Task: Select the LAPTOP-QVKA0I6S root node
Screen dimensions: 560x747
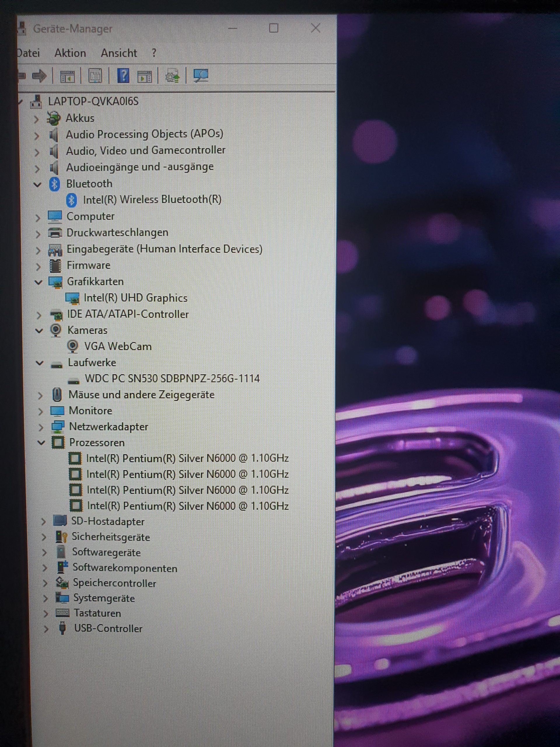Action: [x=93, y=101]
